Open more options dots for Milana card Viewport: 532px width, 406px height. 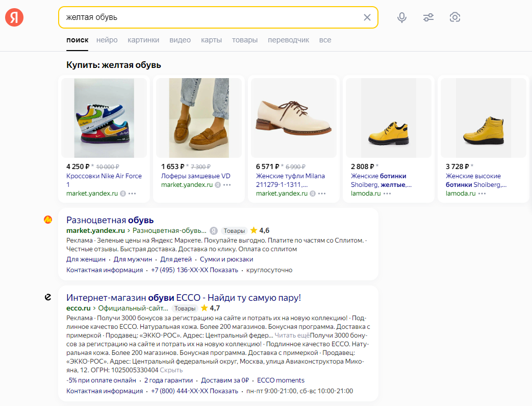pos(322,194)
